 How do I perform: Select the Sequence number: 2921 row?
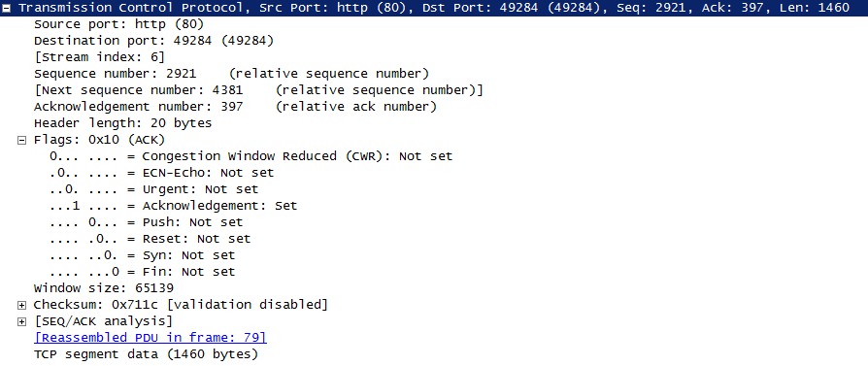tap(231, 74)
